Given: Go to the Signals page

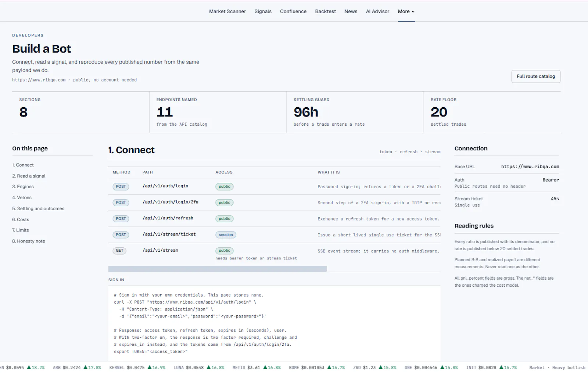Looking at the screenshot, I should (263, 11).
